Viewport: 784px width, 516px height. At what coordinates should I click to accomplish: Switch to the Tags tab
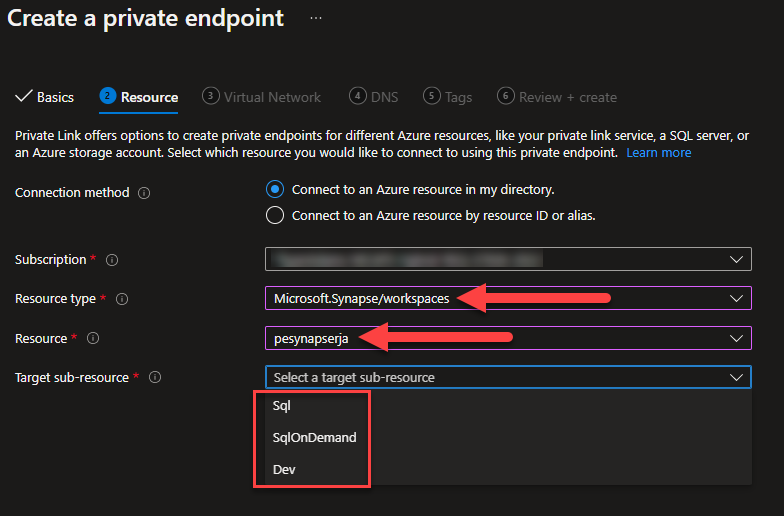coord(448,97)
